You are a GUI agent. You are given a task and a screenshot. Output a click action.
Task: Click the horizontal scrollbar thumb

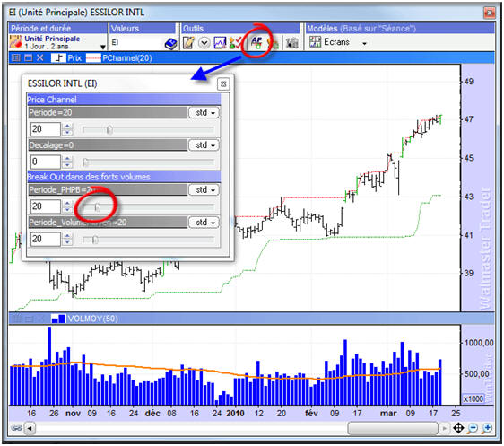tap(393, 428)
